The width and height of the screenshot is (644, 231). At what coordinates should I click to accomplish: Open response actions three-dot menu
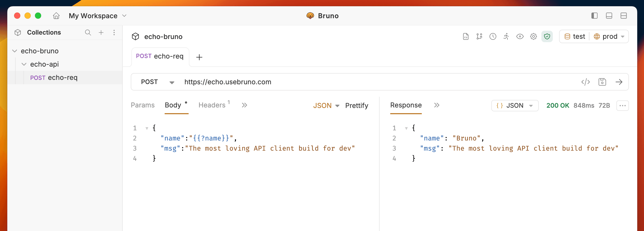tap(622, 106)
